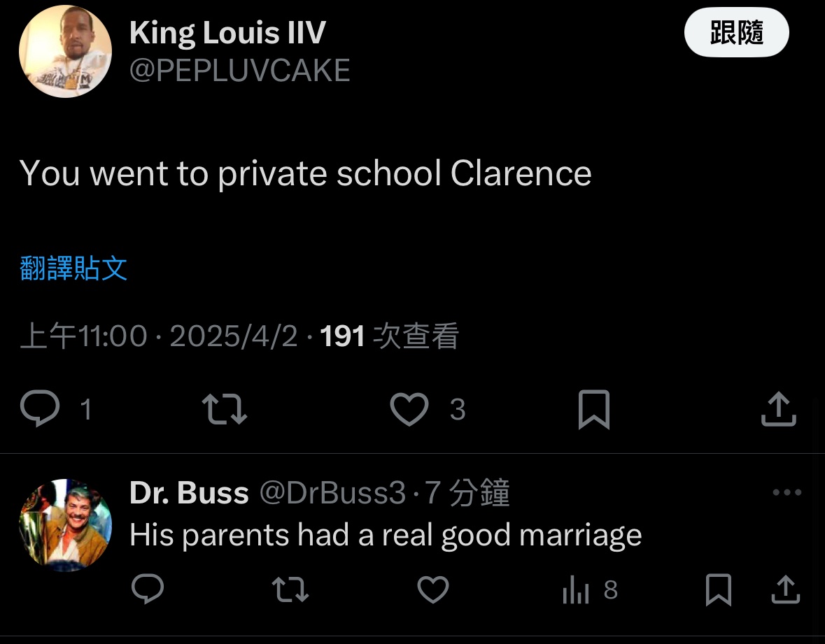View the 191 次查看 view count

(x=389, y=337)
